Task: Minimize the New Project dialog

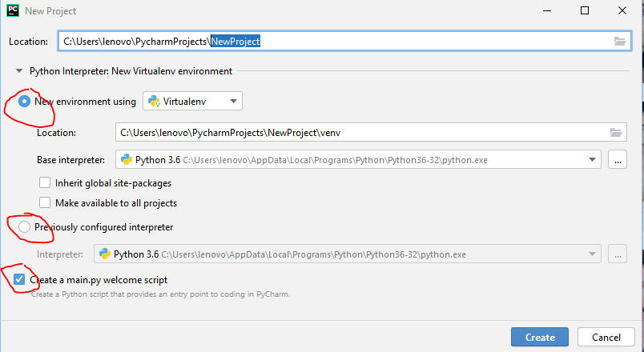Action: coord(546,10)
